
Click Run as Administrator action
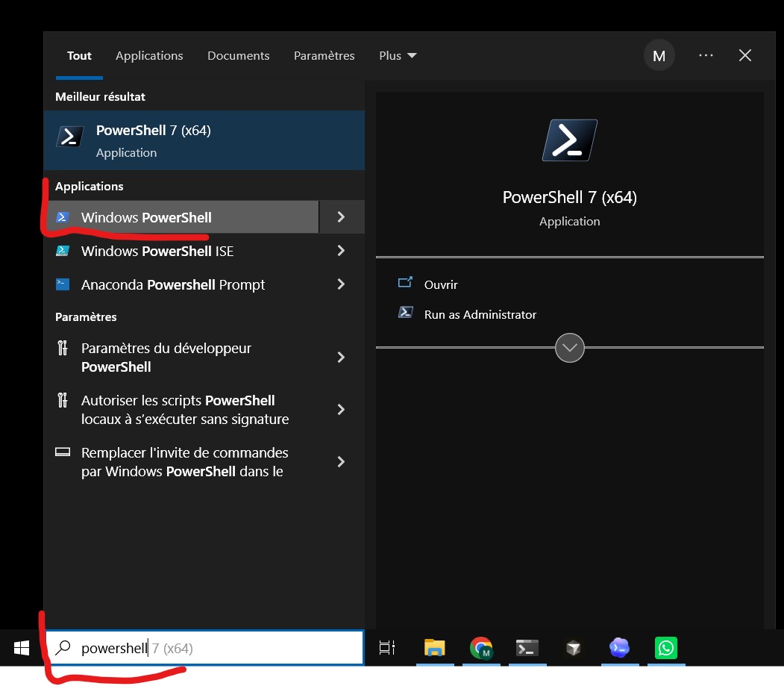pos(480,315)
